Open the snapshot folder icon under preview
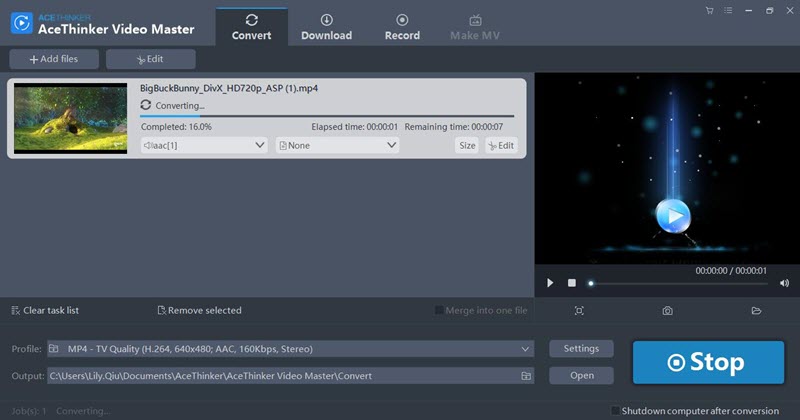The image size is (800, 420). click(x=757, y=311)
